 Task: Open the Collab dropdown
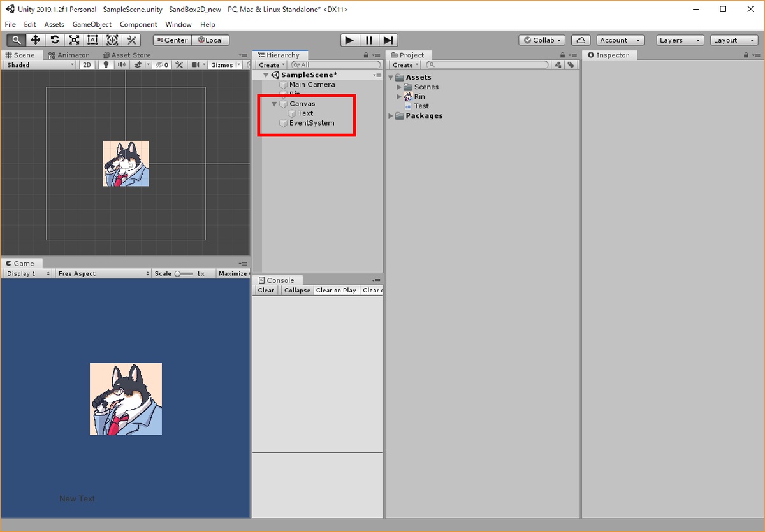[542, 40]
